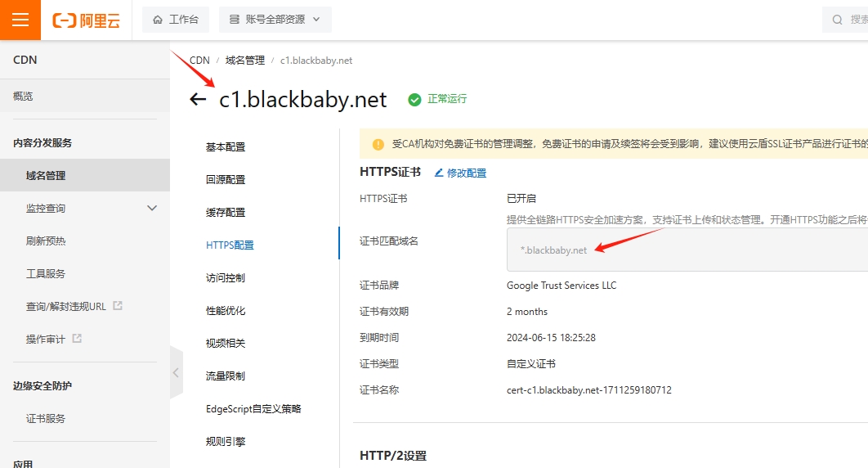
Task: Switch to the 访问控制 tab
Action: [x=226, y=278]
